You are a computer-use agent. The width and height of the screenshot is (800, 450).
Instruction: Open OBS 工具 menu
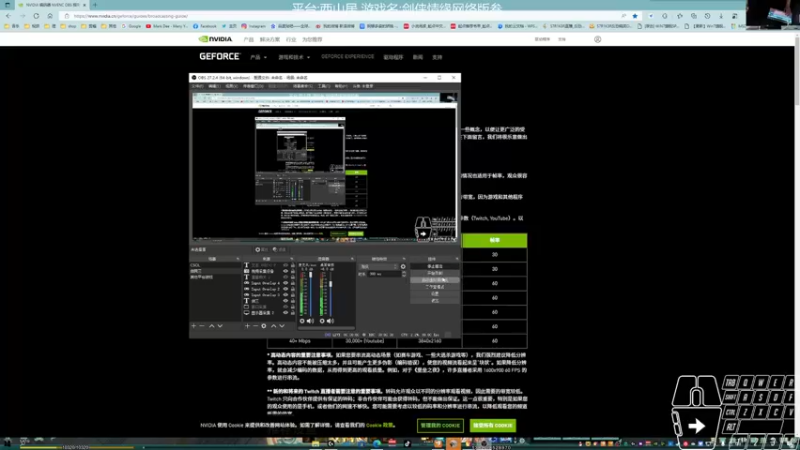pos(324,86)
